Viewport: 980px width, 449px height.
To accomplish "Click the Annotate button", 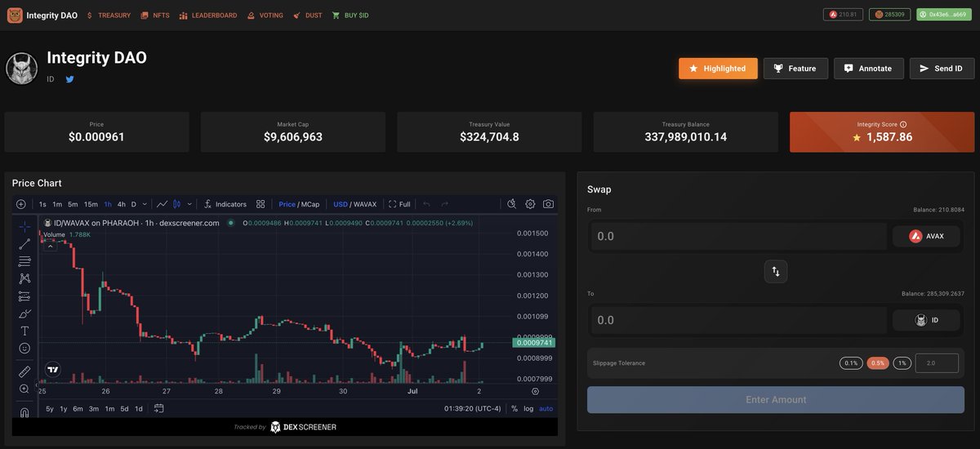I will (x=868, y=69).
